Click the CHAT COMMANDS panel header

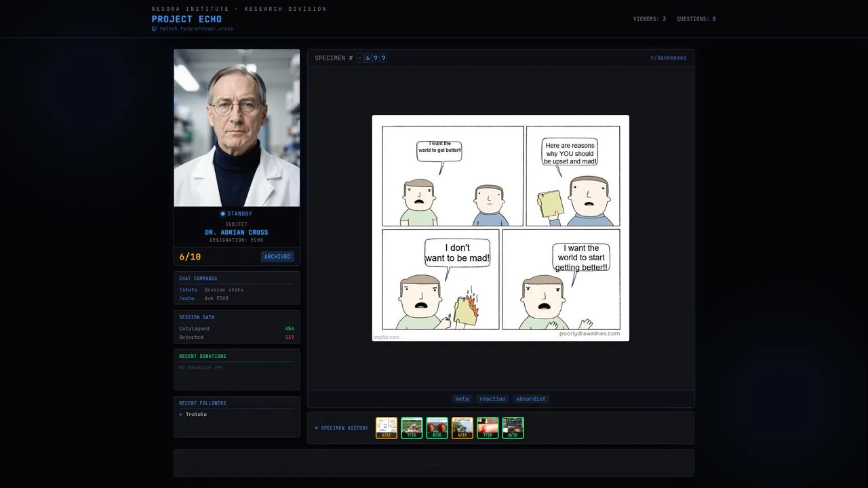pos(198,279)
